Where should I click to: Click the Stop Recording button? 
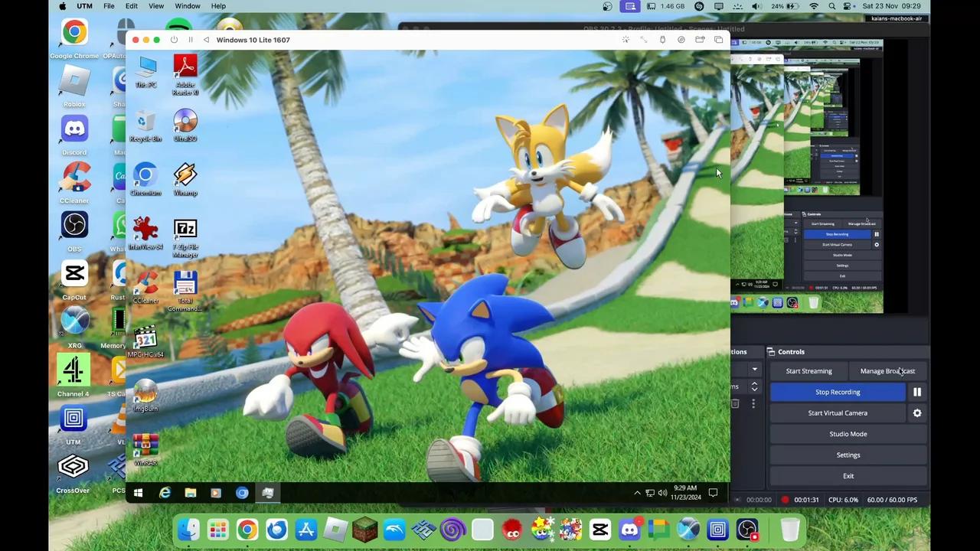pyautogui.click(x=837, y=392)
